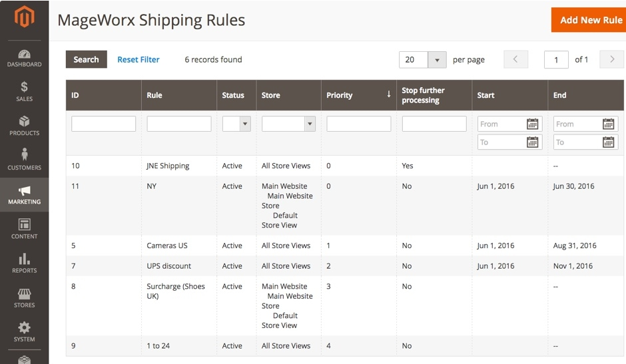
Task: Open the UPS discount rule row
Action: tap(345, 266)
